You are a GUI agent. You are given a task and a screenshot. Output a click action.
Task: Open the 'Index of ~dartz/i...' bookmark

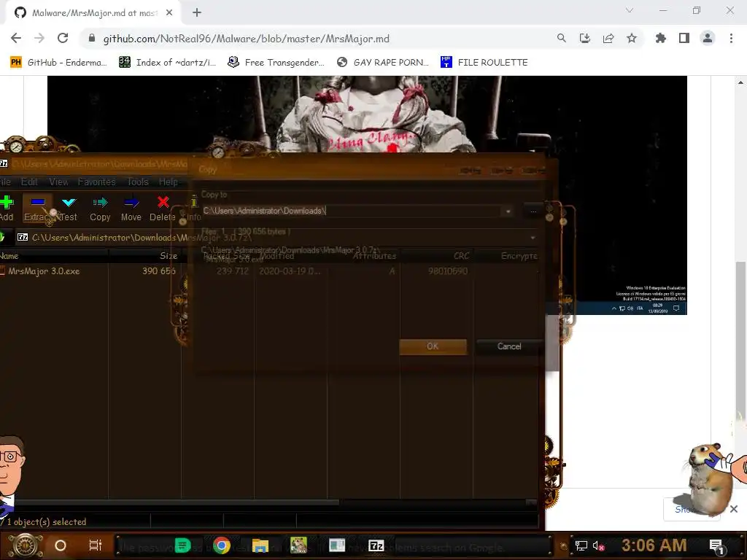[168, 63]
